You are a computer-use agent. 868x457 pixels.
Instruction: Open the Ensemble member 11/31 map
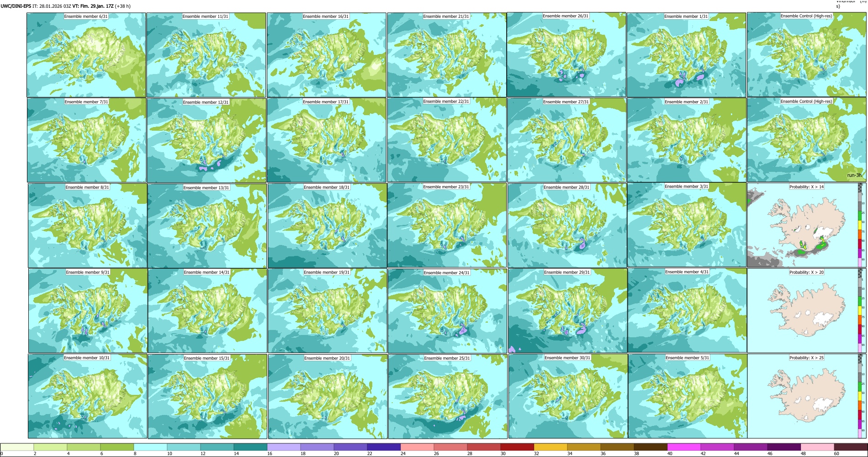206,55
